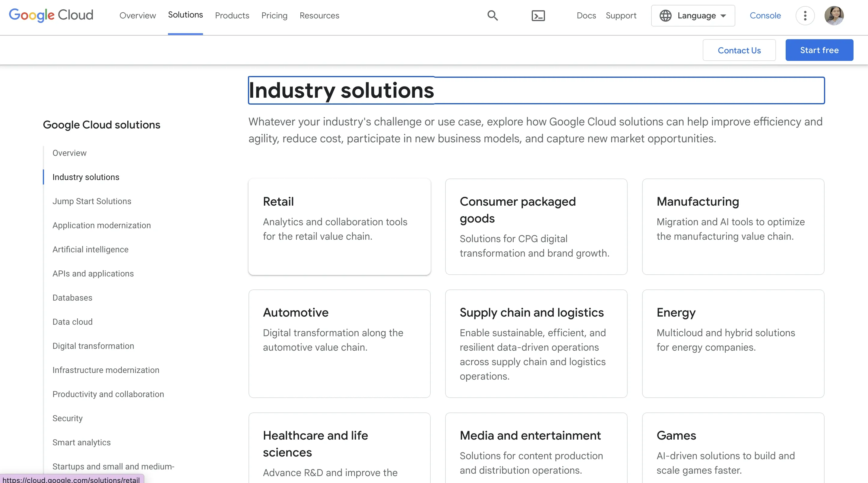The height and width of the screenshot is (483, 868).
Task: Click the Support icon link
Action: (620, 15)
